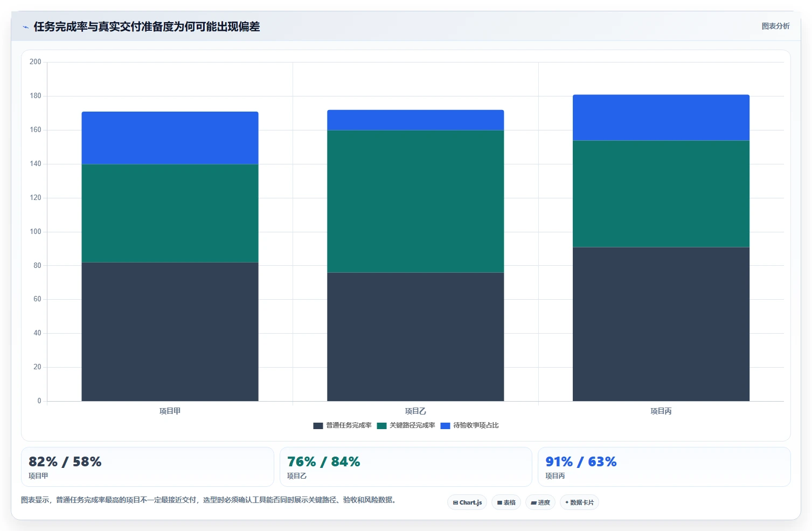This screenshot has width=812, height=531.
Task: Select the 项目甲 blue top segment
Action: coord(170,138)
